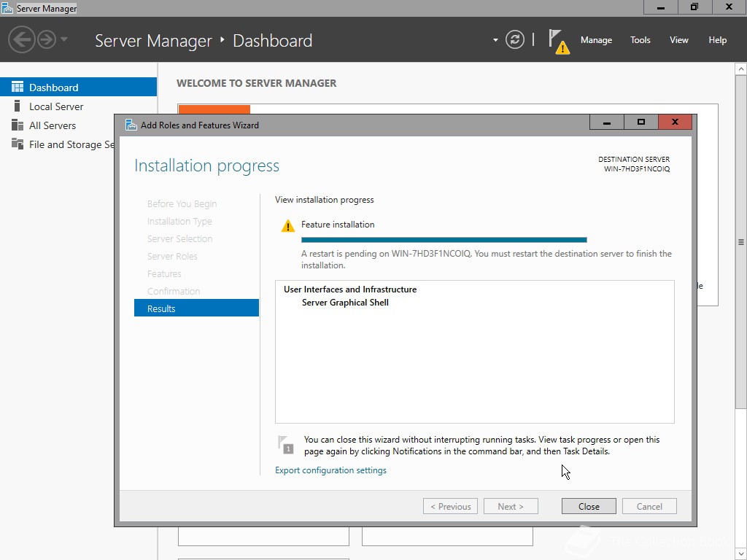Close the wizard with red X button
The width and height of the screenshot is (747, 560).
(x=675, y=122)
